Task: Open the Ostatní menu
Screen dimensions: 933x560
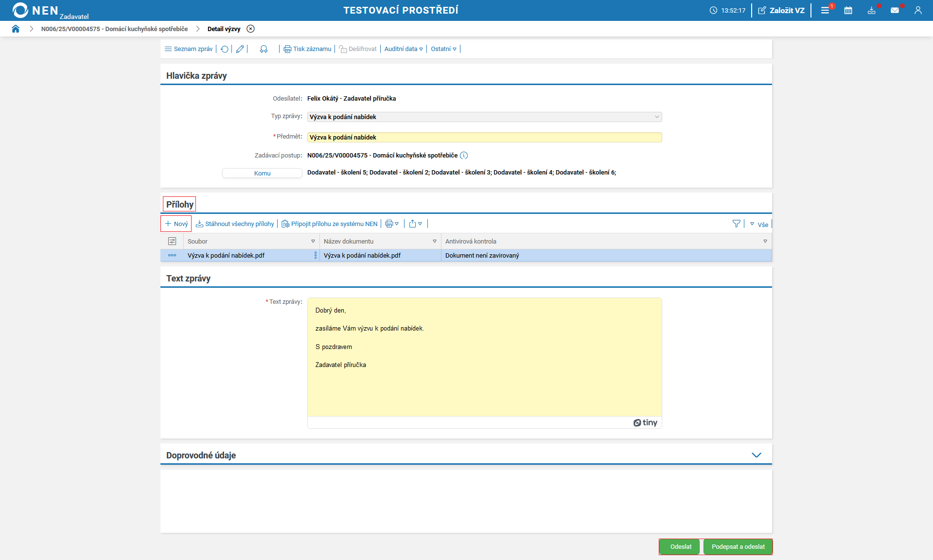Action: 443,49
